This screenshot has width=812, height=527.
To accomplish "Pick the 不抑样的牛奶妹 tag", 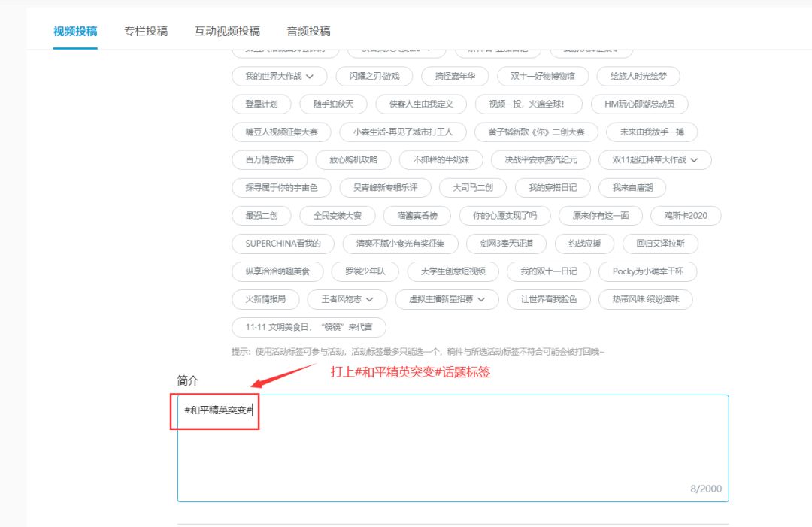I will click(441, 160).
